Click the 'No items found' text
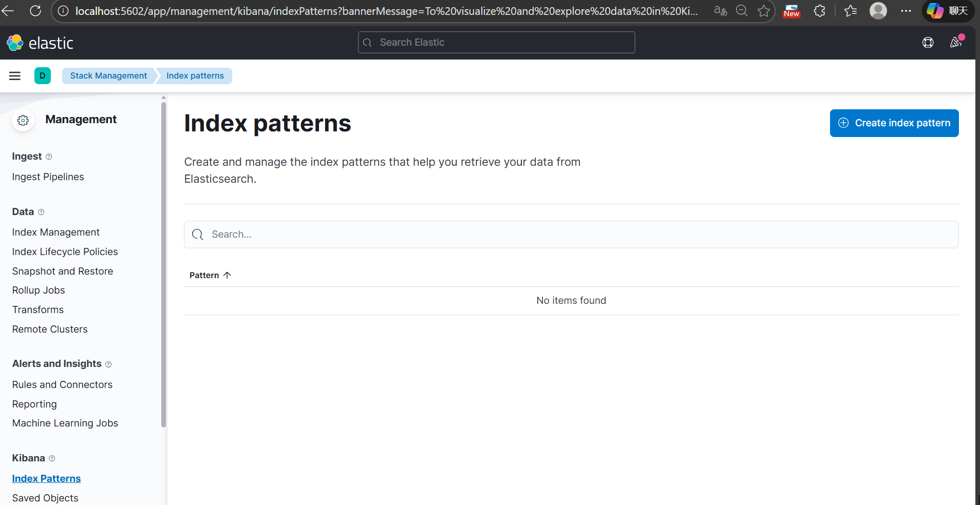 [x=571, y=301]
